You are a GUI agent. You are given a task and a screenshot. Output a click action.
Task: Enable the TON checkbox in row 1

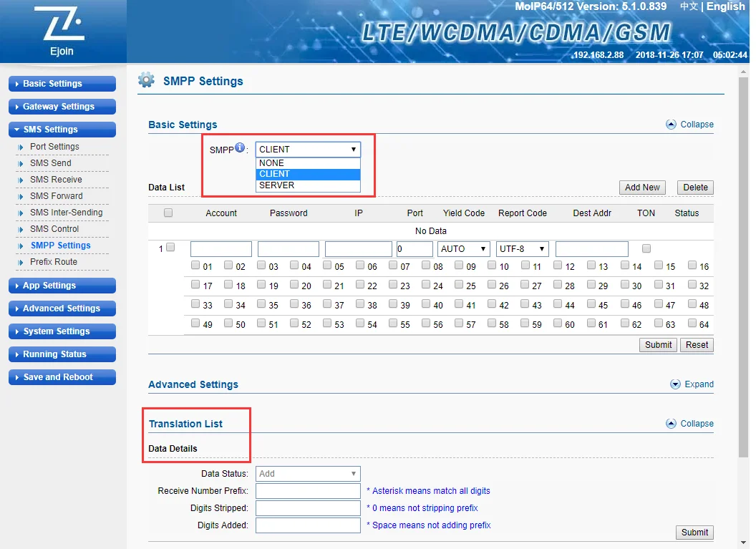646,248
